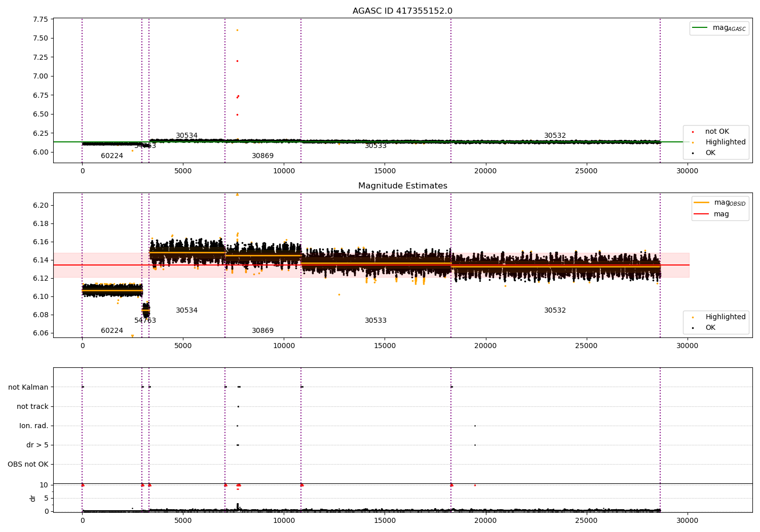Screen dimensions: 760x532
Task: Click the title AGASC ID 417355152.0
Action: click(402, 11)
